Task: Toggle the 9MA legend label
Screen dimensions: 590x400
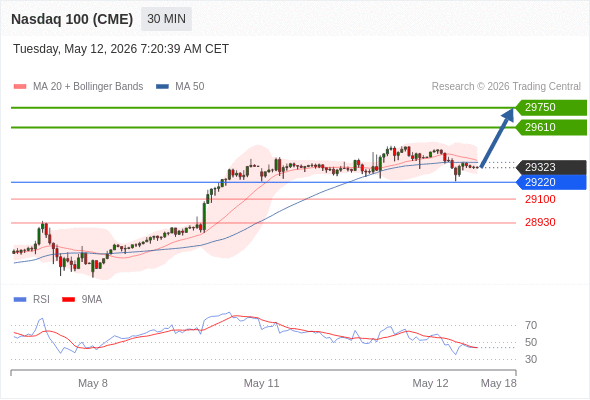Action: (92, 300)
